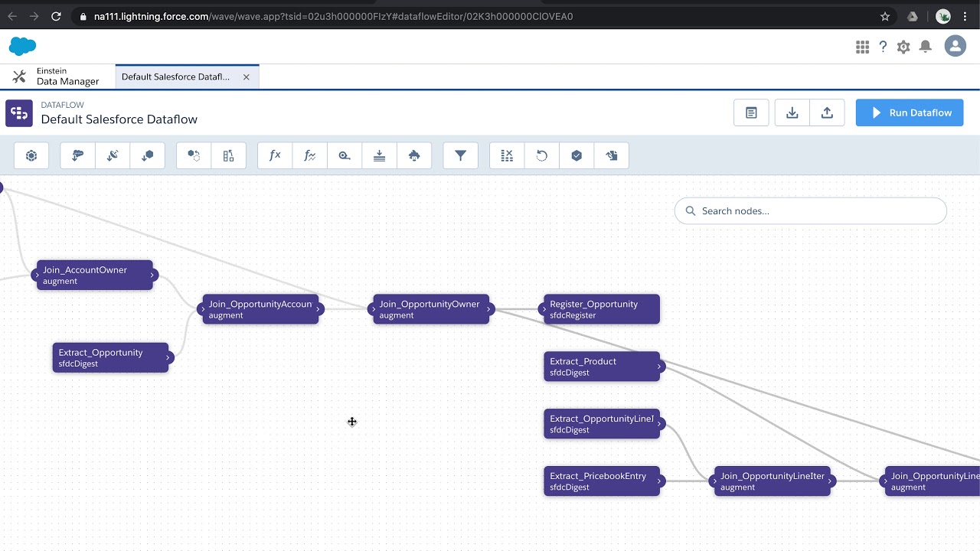Download the dataflow JSON file
Screen dimensions: 980x551
point(792,112)
